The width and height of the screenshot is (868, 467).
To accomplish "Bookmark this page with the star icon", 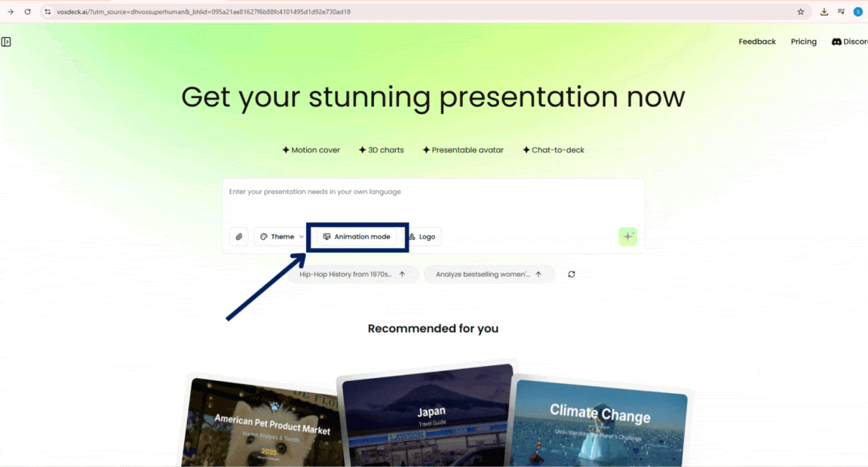I will click(x=800, y=11).
